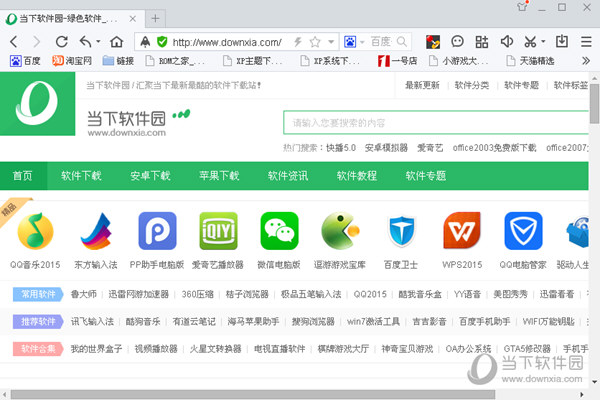Click the 讯飞输入法 link
Image resolution: width=600 pixels, height=400 pixels.
93,322
